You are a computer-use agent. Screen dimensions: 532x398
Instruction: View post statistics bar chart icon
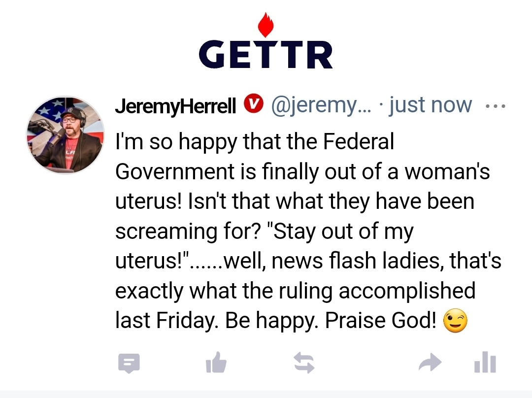[x=485, y=362]
